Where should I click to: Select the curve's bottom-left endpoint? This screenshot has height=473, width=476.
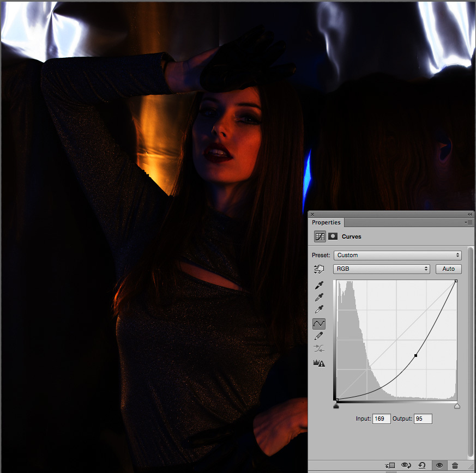[x=337, y=400]
